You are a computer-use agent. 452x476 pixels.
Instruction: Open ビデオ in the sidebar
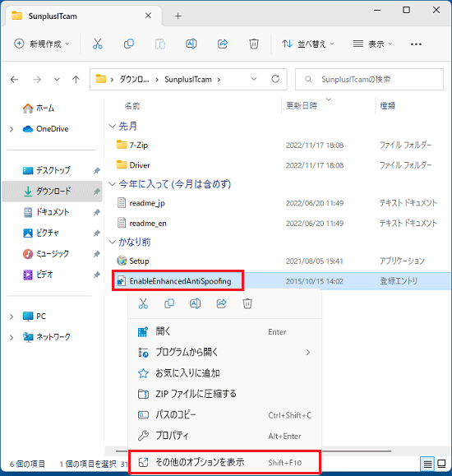pyautogui.click(x=38, y=275)
